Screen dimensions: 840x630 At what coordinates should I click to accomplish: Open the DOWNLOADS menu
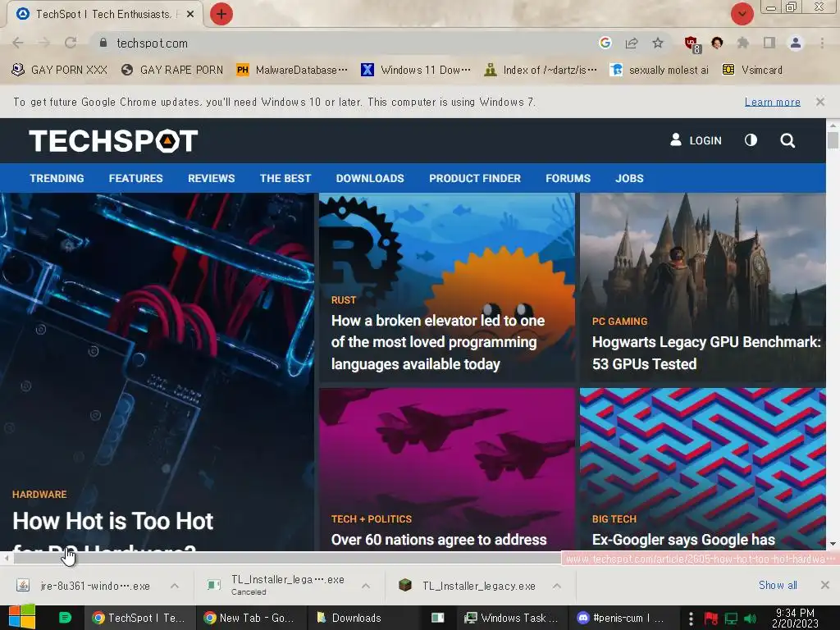pyautogui.click(x=370, y=178)
